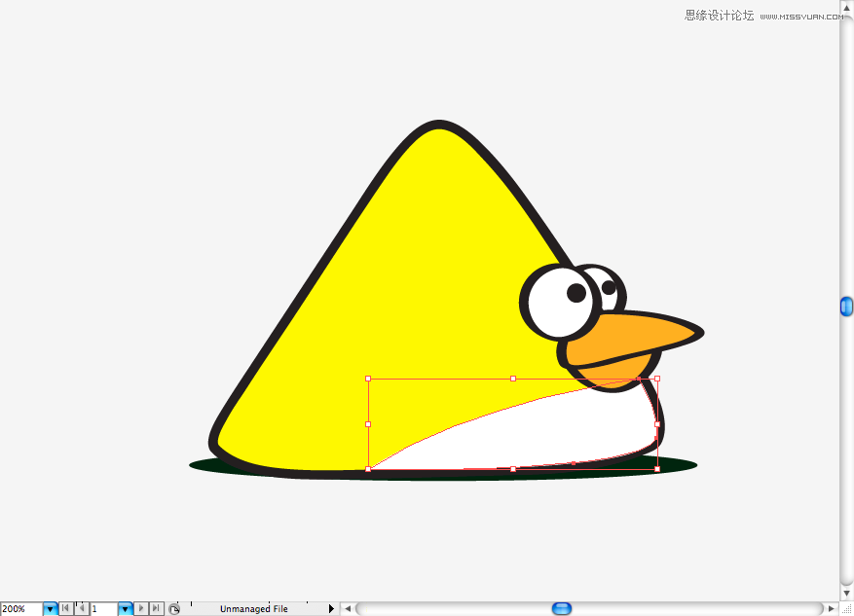The width and height of the screenshot is (854, 616).
Task: Click the bottom-right selection handle
Action: (657, 469)
